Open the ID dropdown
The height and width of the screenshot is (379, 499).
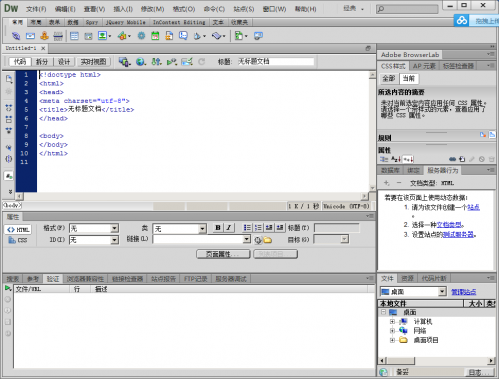[114, 240]
